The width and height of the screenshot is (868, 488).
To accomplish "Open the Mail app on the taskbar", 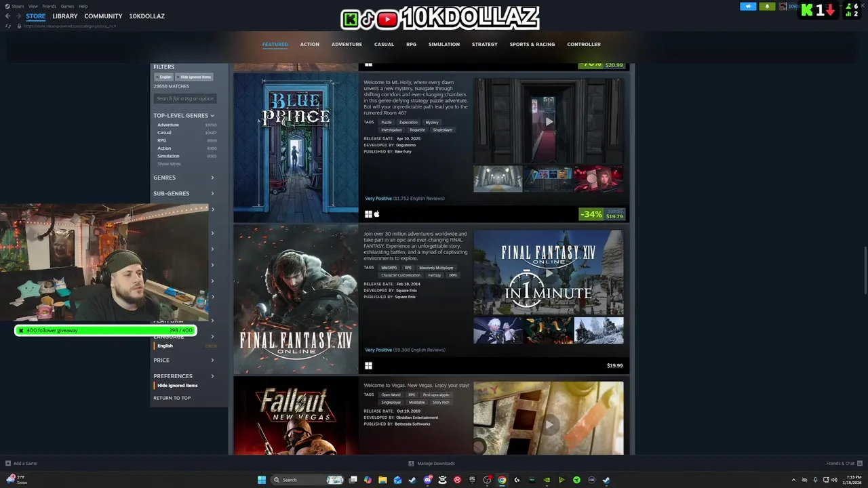I will (x=397, y=480).
